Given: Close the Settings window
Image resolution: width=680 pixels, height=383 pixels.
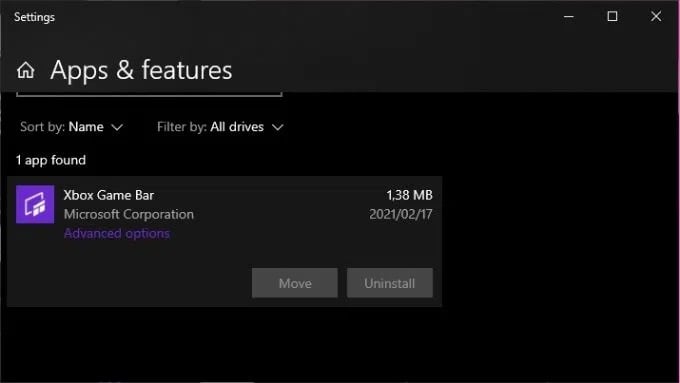Looking at the screenshot, I should point(656,16).
